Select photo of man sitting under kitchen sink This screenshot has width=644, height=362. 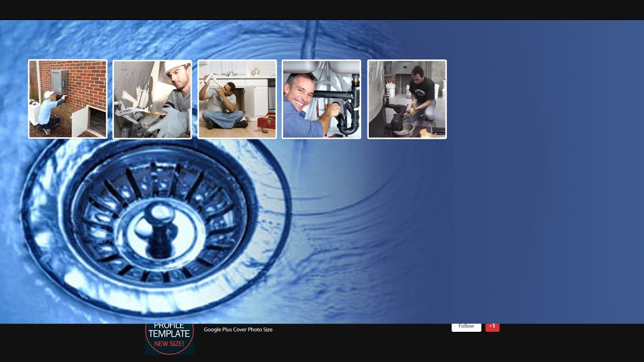pyautogui.click(x=237, y=99)
